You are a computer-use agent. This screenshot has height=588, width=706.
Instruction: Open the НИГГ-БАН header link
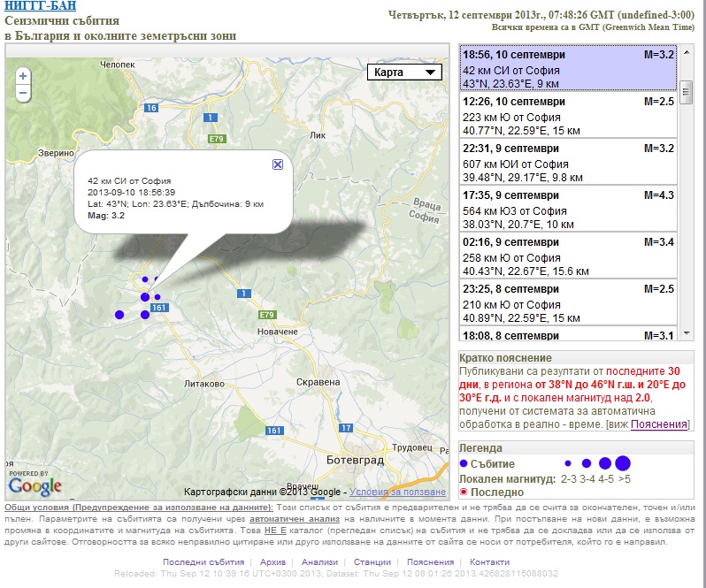pyautogui.click(x=40, y=6)
